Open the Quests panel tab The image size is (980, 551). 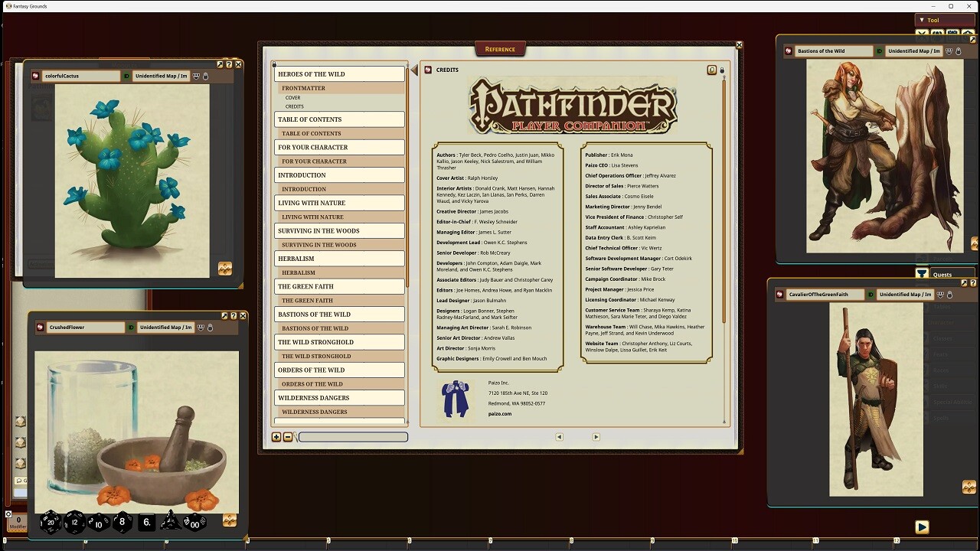[x=943, y=274]
